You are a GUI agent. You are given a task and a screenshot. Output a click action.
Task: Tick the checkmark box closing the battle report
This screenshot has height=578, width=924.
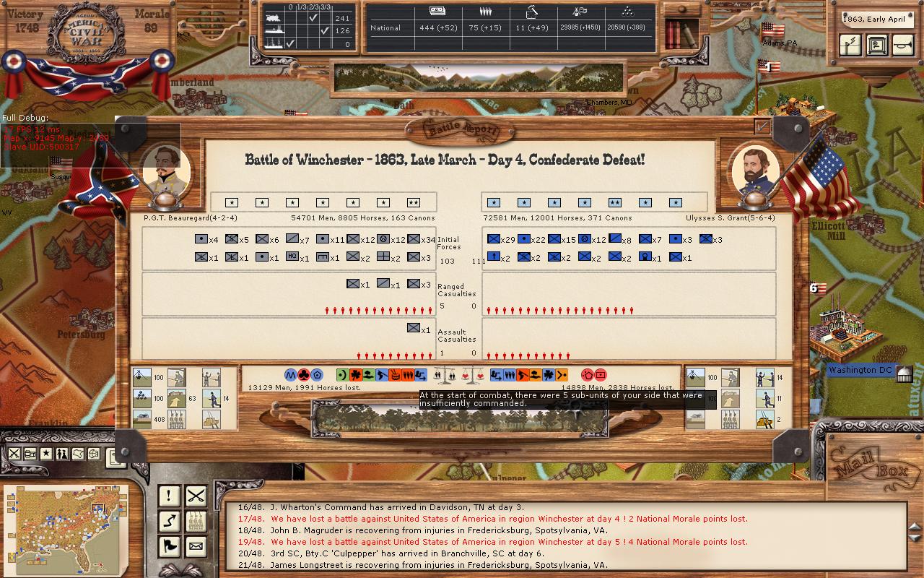tap(762, 127)
